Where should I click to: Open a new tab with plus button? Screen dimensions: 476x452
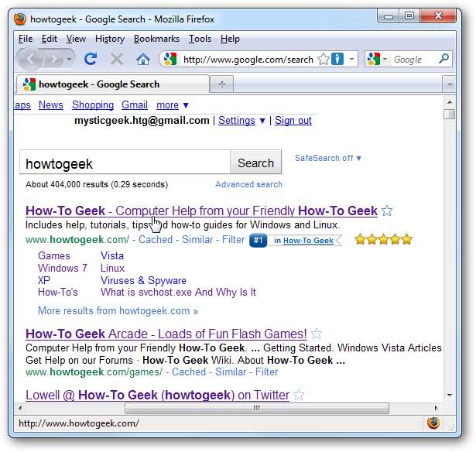pos(222,84)
